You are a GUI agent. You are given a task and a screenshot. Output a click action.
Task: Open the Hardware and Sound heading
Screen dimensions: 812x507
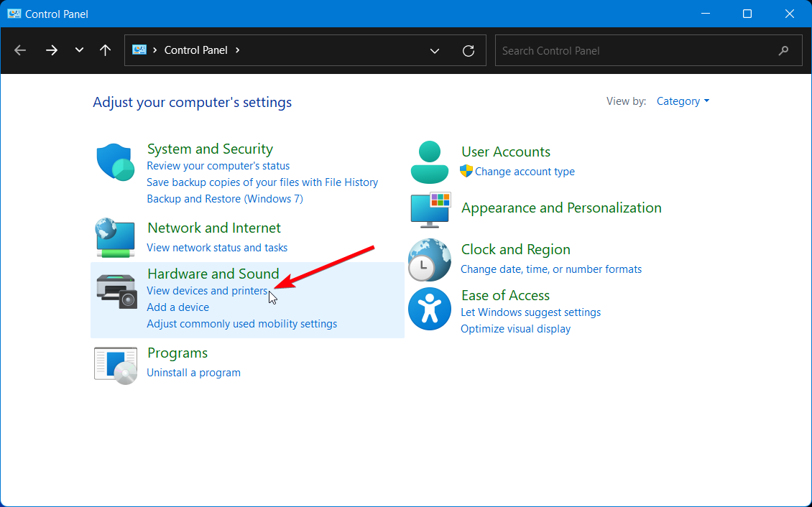213,274
